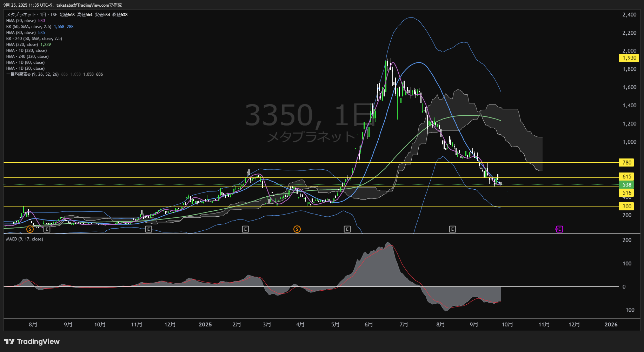Open the E earnings marker in August 2025
The height and width of the screenshot is (352, 644).
(x=452, y=229)
